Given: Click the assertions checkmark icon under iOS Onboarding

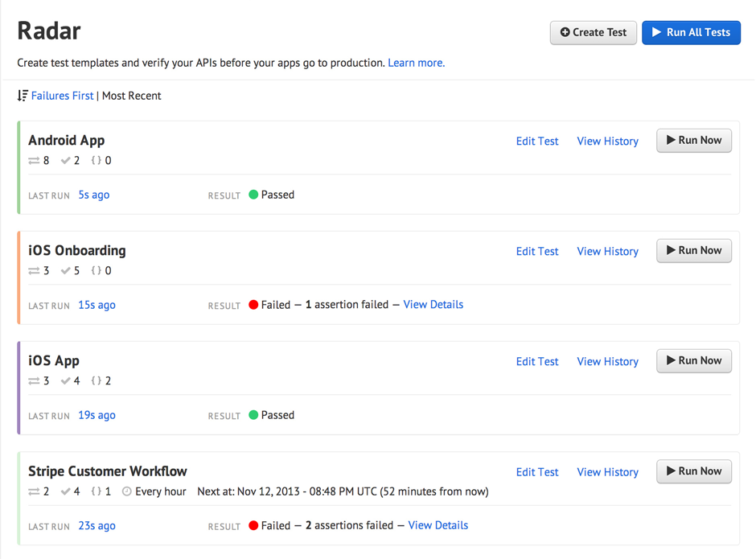Looking at the screenshot, I should 65,271.
